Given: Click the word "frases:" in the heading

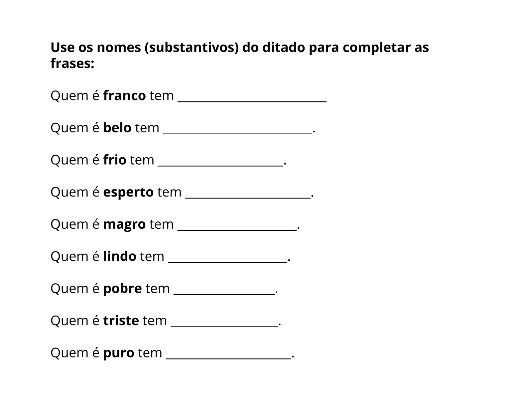Looking at the screenshot, I should coord(72,63).
